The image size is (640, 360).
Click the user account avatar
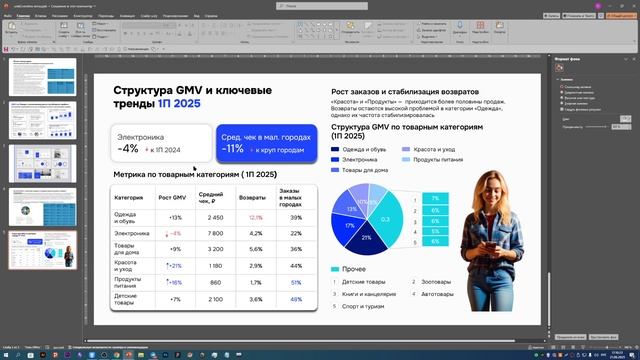point(598,6)
